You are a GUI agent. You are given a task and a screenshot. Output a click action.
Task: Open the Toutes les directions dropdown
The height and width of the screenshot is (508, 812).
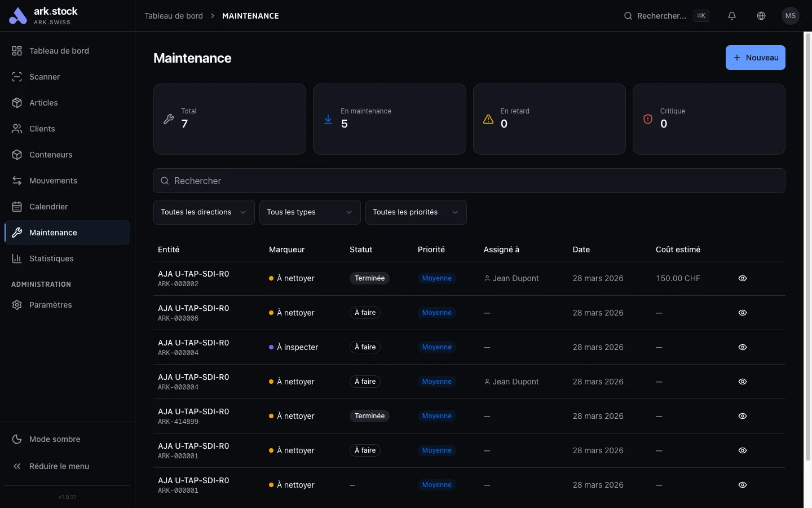(203, 212)
